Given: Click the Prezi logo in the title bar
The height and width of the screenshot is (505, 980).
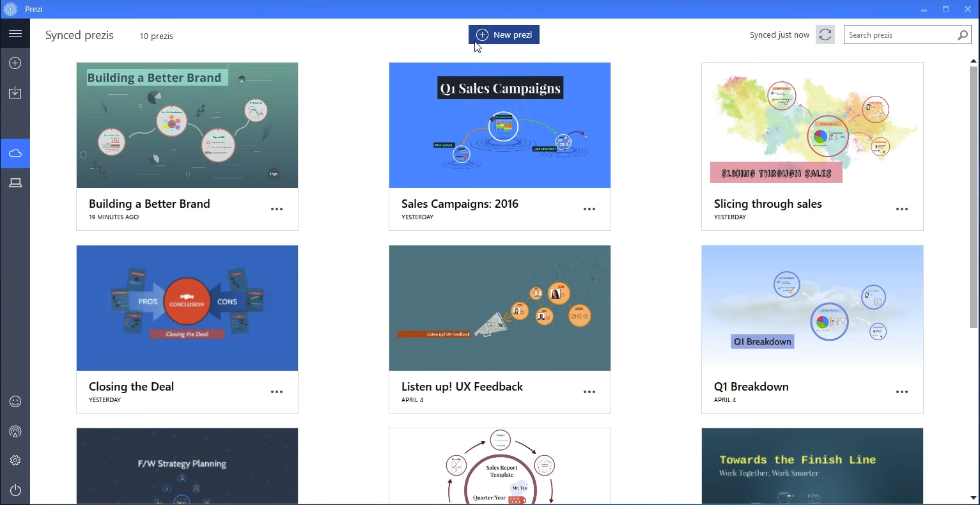Looking at the screenshot, I should click(10, 9).
